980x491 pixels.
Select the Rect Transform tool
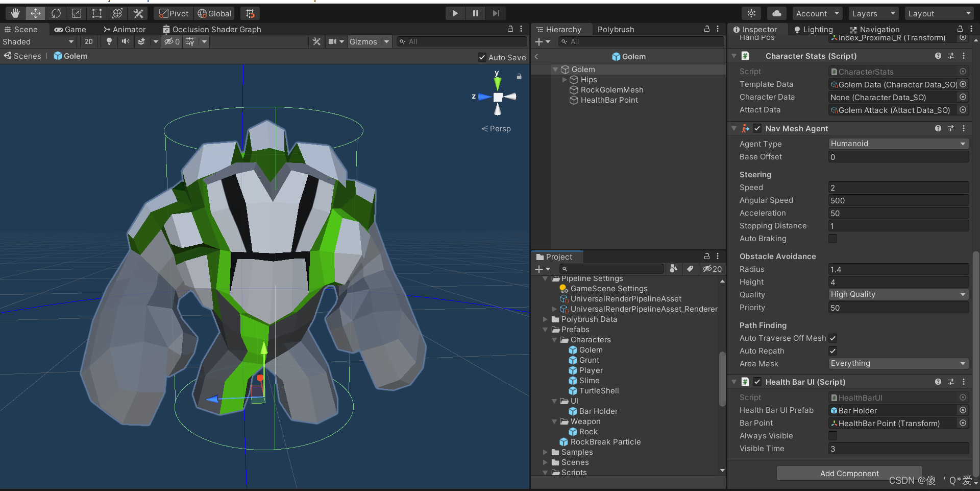(x=97, y=13)
